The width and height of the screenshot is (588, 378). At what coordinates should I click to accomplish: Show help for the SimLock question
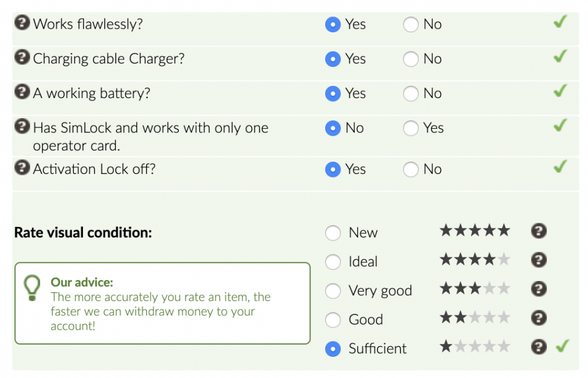point(22,126)
